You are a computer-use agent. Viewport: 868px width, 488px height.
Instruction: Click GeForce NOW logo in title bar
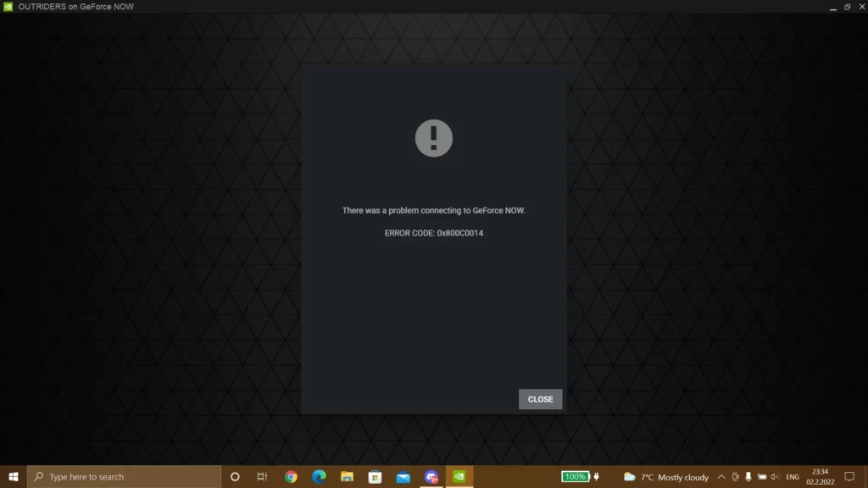tap(8, 7)
